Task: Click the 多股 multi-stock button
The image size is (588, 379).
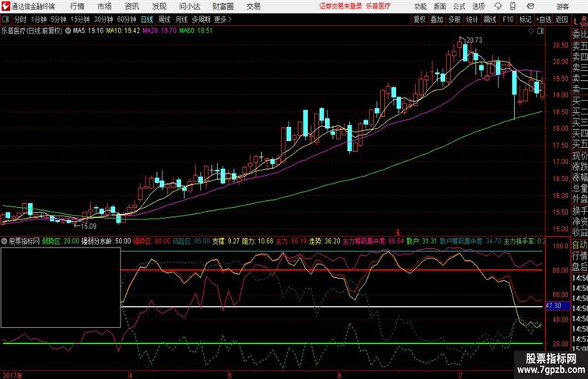Action: [x=454, y=19]
